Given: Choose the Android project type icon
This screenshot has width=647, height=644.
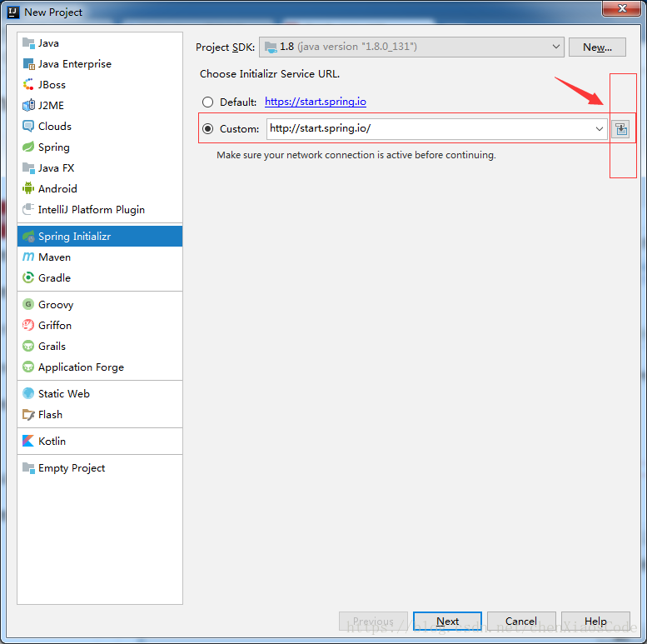Looking at the screenshot, I should pyautogui.click(x=28, y=188).
